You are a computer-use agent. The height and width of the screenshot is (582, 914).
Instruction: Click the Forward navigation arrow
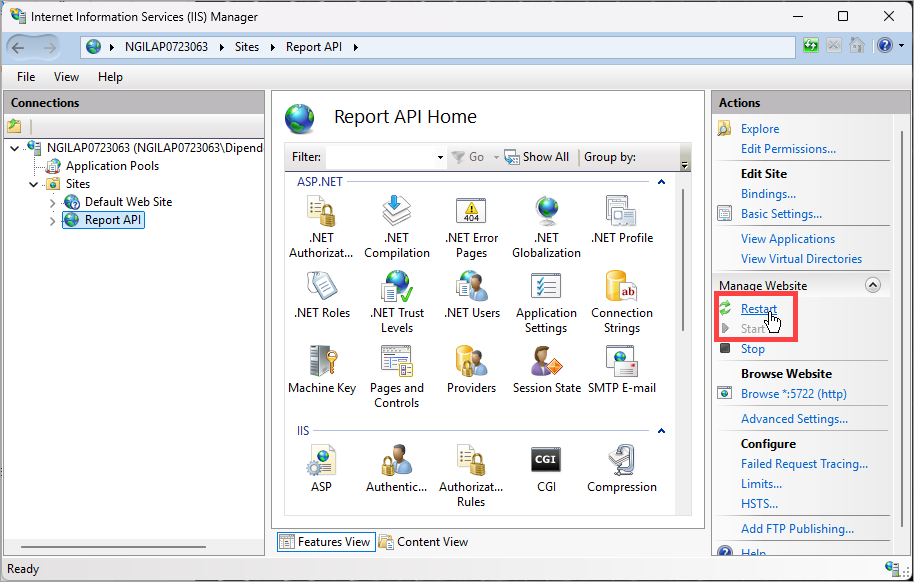[x=50, y=47]
